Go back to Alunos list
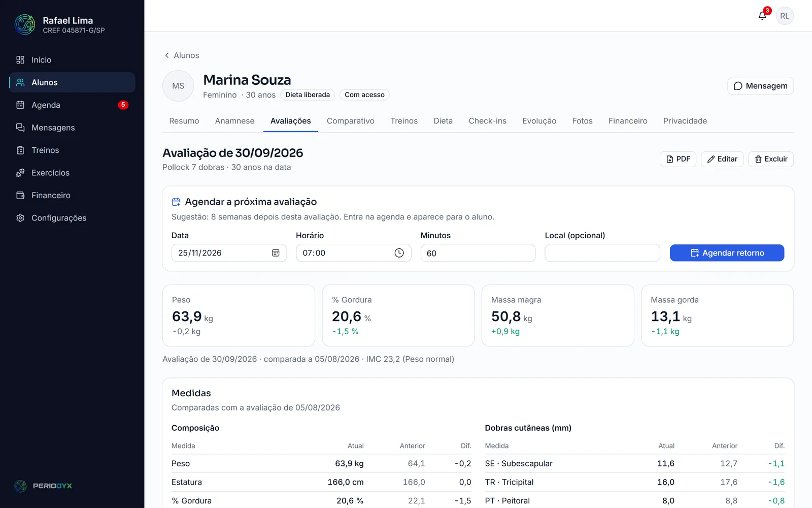812x508 pixels. point(182,55)
